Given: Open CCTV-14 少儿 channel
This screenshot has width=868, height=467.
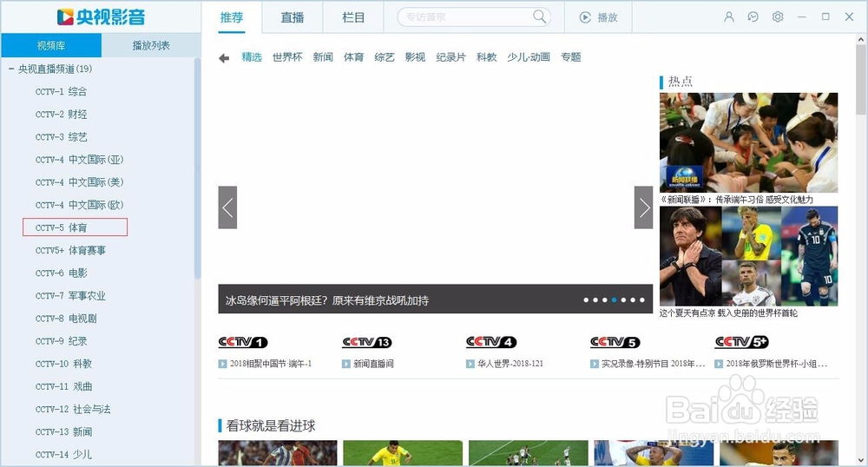Looking at the screenshot, I should (x=63, y=455).
